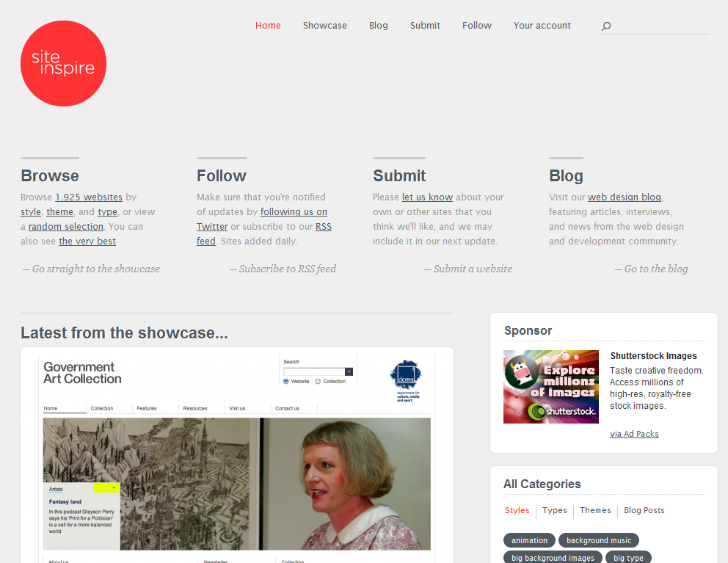The width and height of the screenshot is (728, 563).
Task: Open the Showcase menu item
Action: (x=324, y=26)
